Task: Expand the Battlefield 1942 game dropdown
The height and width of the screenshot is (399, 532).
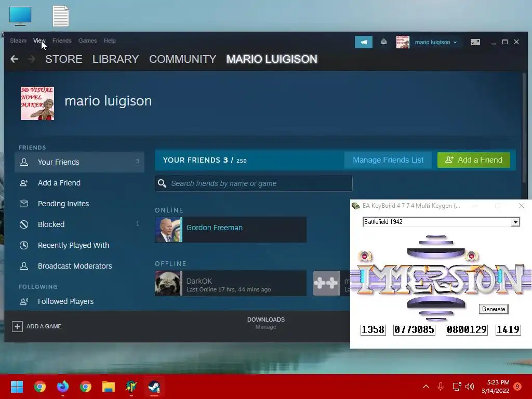Action: (515, 222)
